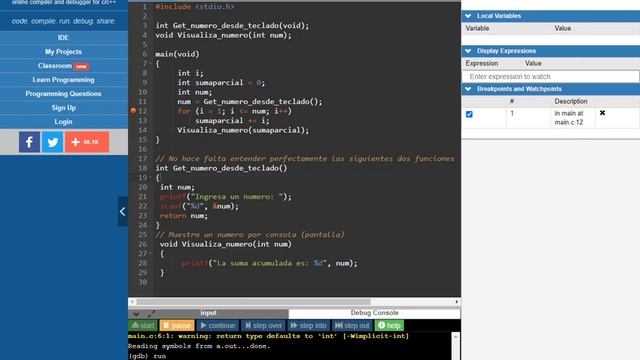The width and height of the screenshot is (640, 360).
Task: Click the '(gdb) run' console line
Action: tap(147, 356)
